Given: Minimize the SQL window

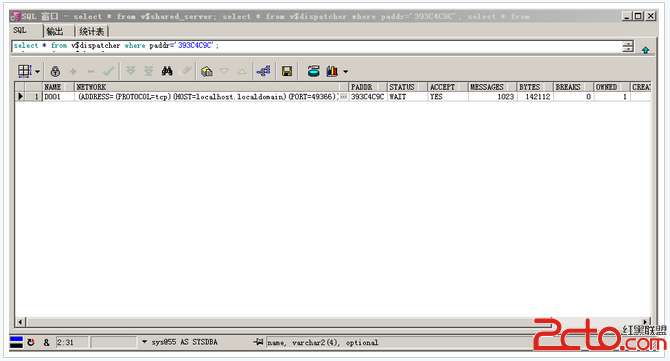Looking at the screenshot, I should [626, 16].
